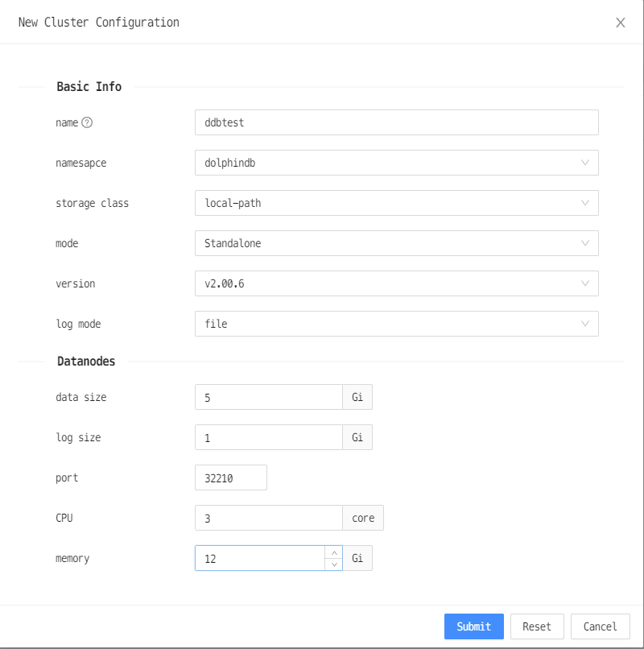Decrease memory with the down stepper arrow
The width and height of the screenshot is (644, 649).
tap(335, 563)
